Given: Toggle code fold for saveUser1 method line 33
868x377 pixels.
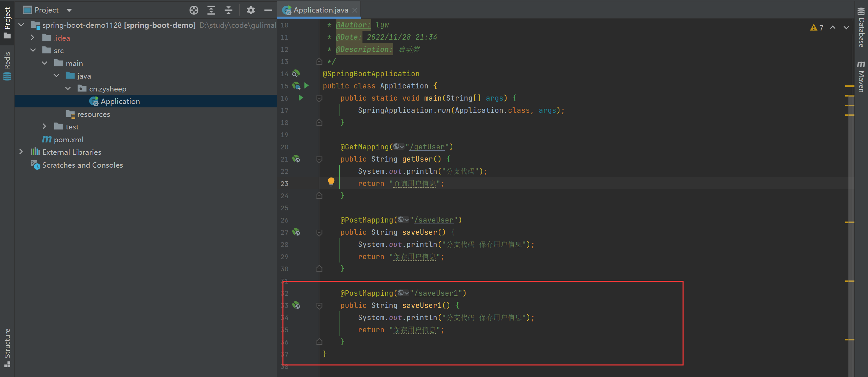Looking at the screenshot, I should tap(319, 306).
